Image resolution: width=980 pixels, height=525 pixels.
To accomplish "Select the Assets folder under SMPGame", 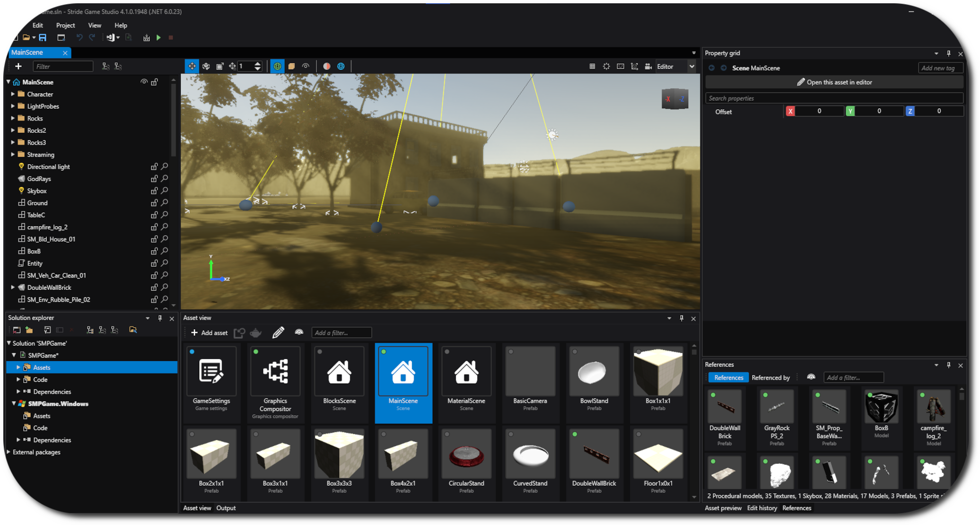I will (x=92, y=367).
